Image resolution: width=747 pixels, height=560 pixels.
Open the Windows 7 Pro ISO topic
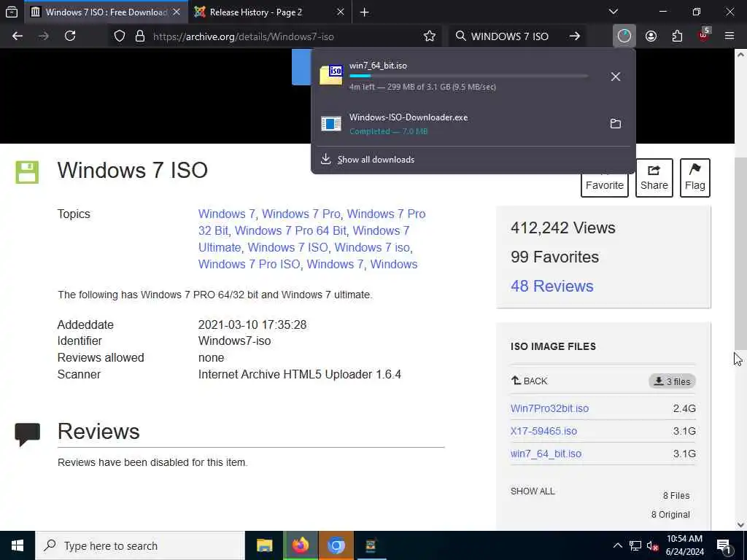point(249,264)
